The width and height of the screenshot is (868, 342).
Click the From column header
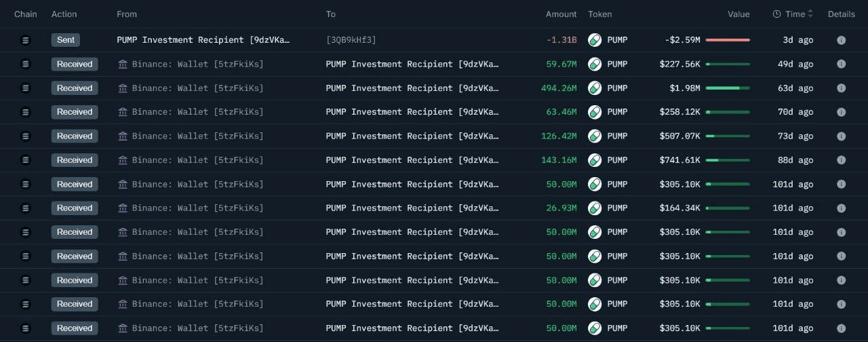pos(127,14)
